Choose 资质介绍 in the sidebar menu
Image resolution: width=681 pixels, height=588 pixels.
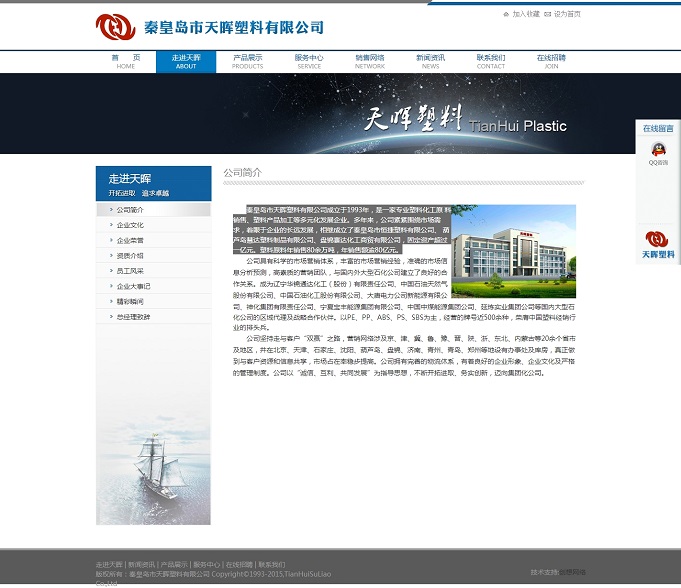pos(130,256)
